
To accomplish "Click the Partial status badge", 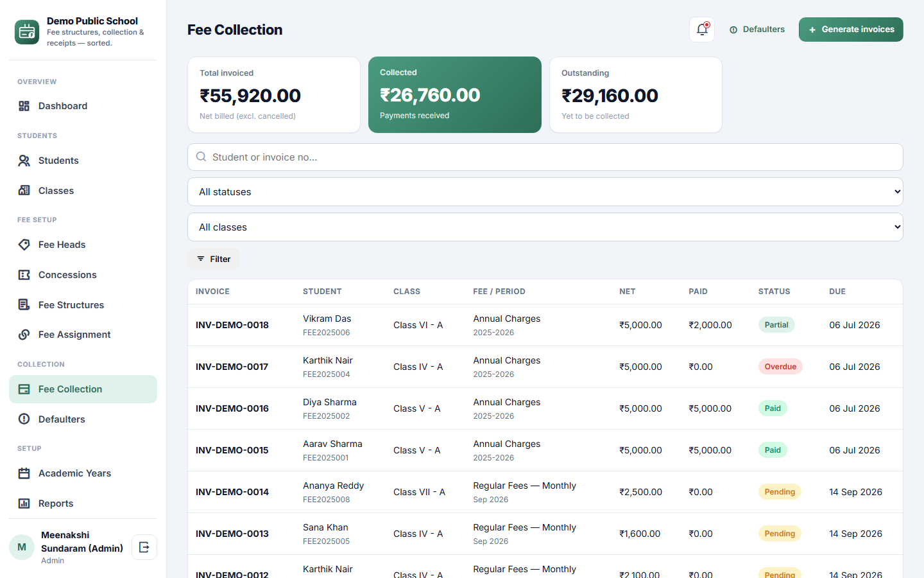I will 776,325.
